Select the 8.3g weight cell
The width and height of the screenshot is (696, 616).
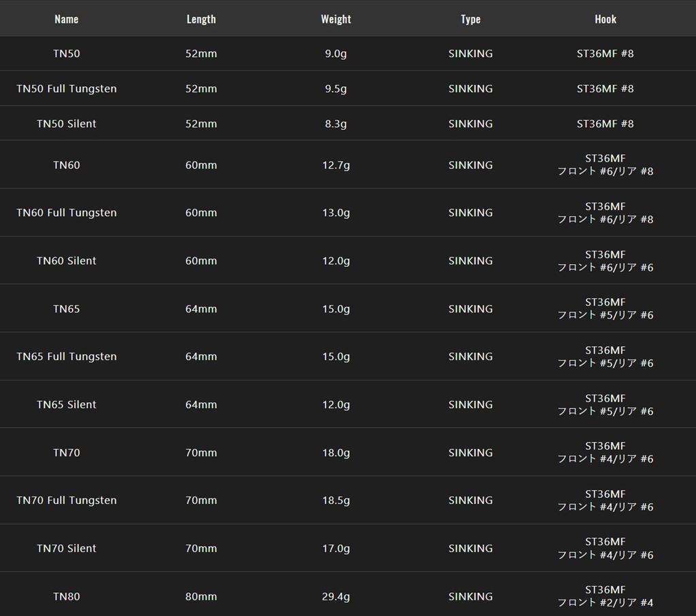coord(336,124)
